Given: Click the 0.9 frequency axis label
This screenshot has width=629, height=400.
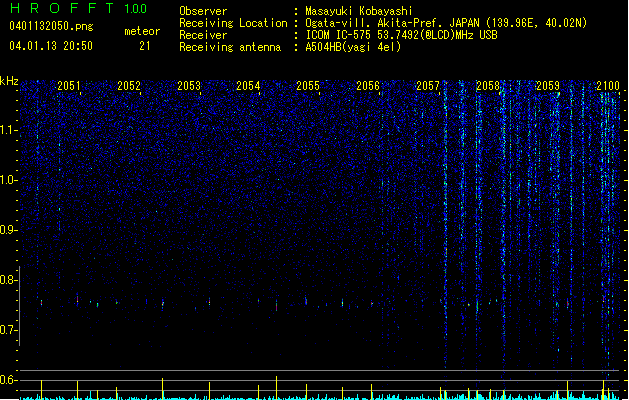Looking at the screenshot, I should (x=8, y=230).
